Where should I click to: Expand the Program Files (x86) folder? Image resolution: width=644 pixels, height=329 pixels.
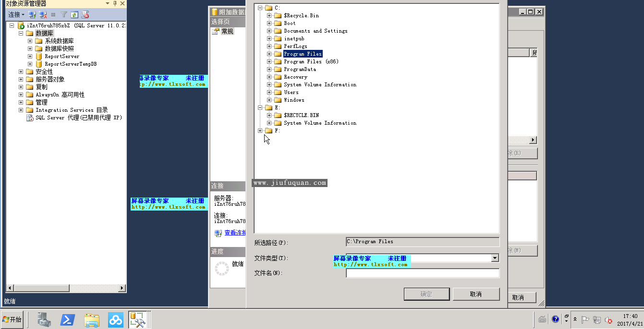(269, 61)
